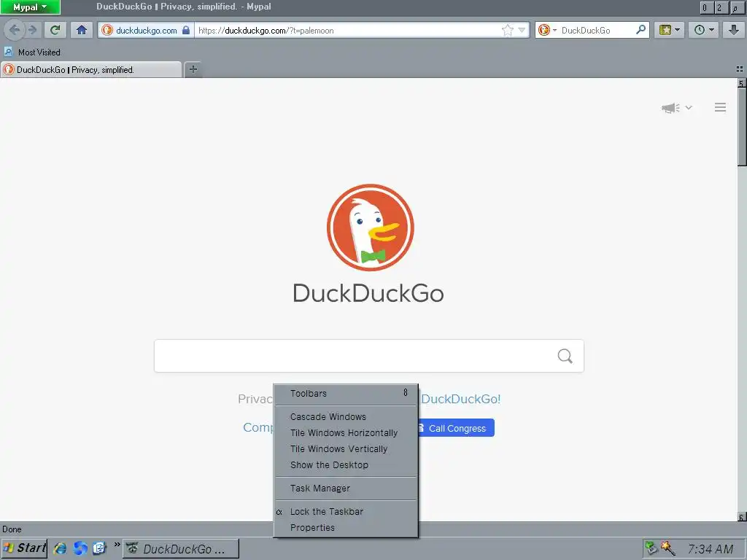Open Task Manager from the menu
Image resolution: width=747 pixels, height=560 pixels.
point(347,488)
